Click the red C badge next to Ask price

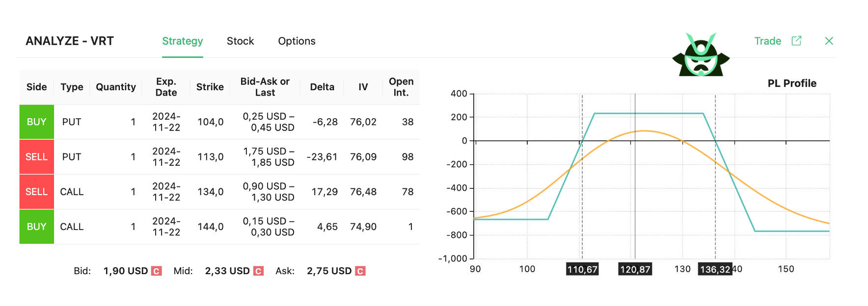[x=360, y=271]
